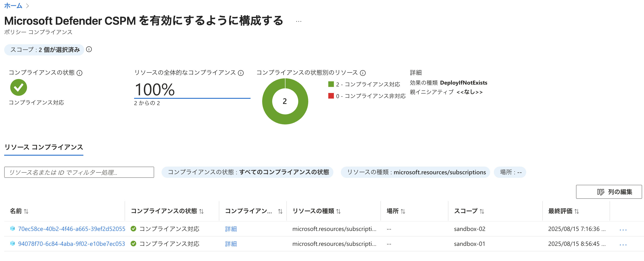Screen dimensions: 644x261
Task: Click resource type cell in sandbox-02 row
Action: pyautogui.click(x=334, y=229)
